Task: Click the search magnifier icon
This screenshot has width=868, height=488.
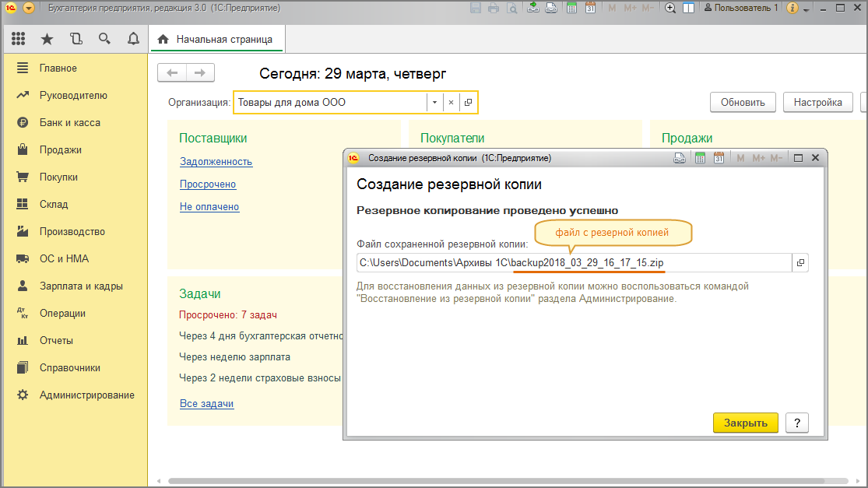Action: (104, 39)
